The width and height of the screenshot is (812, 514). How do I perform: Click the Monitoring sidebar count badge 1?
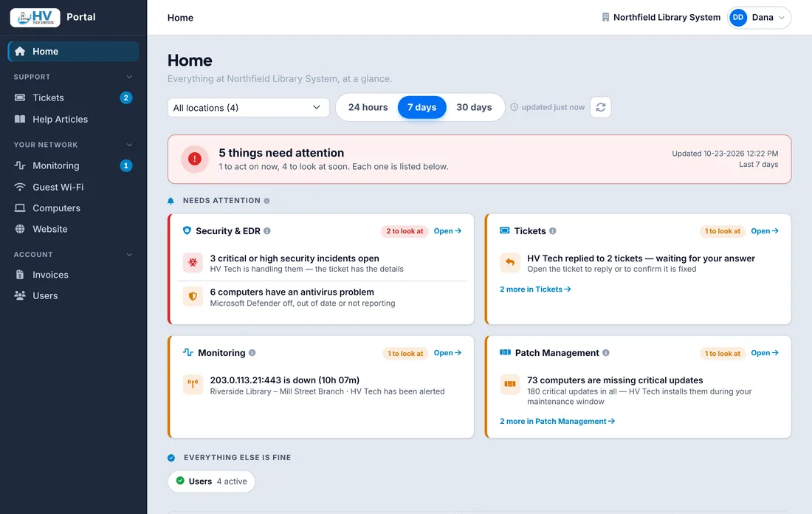(125, 165)
